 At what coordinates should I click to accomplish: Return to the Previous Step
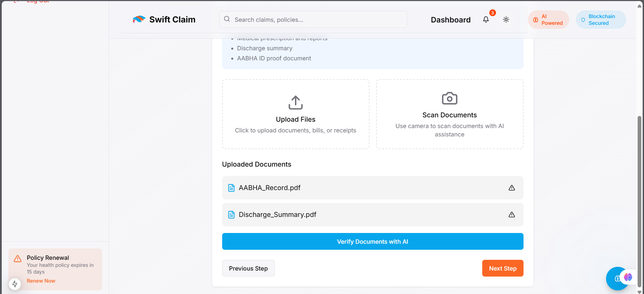pyautogui.click(x=248, y=268)
